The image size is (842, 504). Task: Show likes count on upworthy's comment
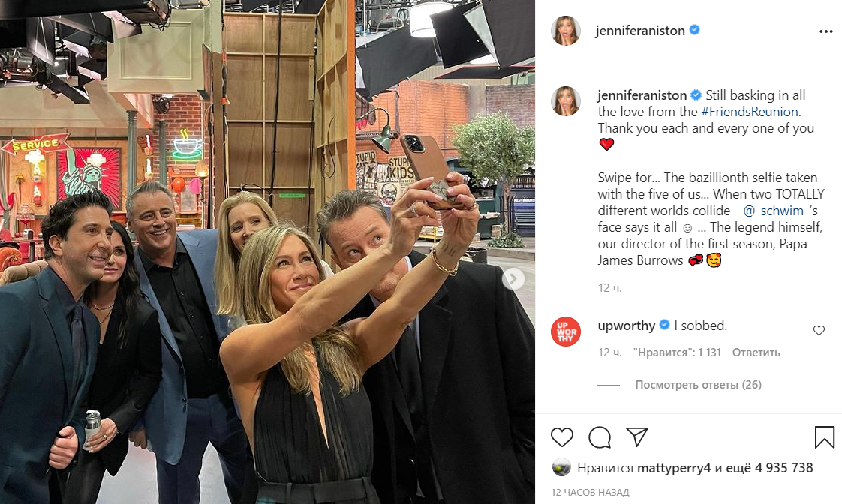pyautogui.click(x=677, y=352)
